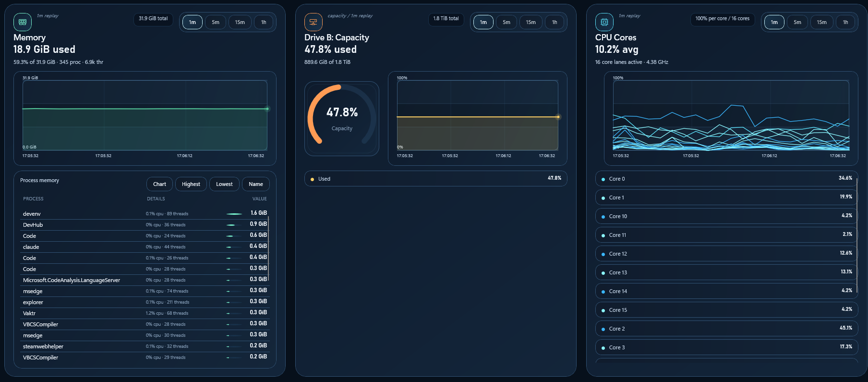Click the explorer process row
This screenshot has width=868, height=382.
[145, 302]
